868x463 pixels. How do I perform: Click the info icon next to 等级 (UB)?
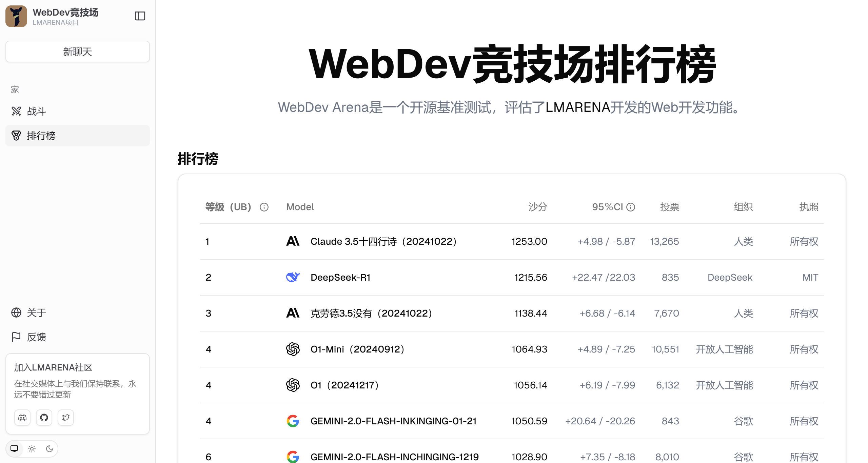point(264,207)
